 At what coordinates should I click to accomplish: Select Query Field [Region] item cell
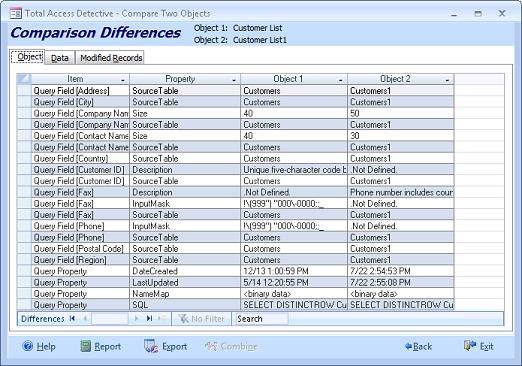(x=80, y=260)
